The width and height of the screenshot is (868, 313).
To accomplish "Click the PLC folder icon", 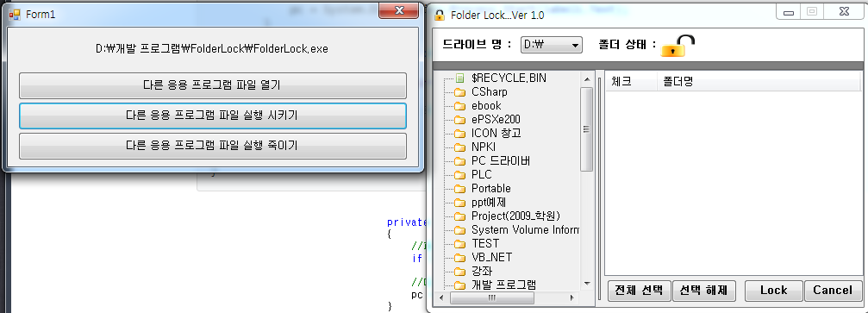I will [459, 175].
